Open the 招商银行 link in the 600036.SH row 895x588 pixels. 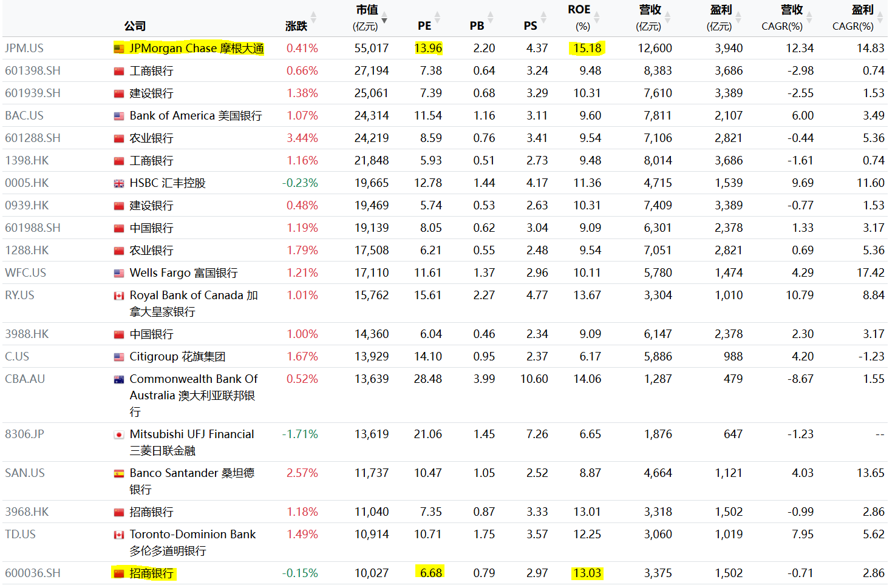pyautogui.click(x=151, y=573)
